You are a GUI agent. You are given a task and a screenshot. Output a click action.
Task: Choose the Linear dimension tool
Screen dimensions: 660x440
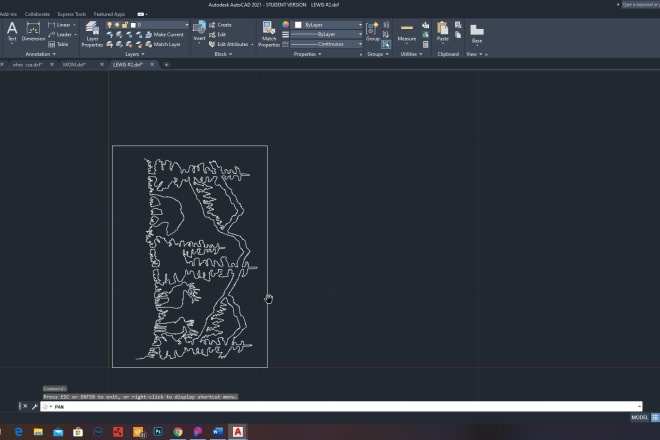pyautogui.click(x=62, y=25)
